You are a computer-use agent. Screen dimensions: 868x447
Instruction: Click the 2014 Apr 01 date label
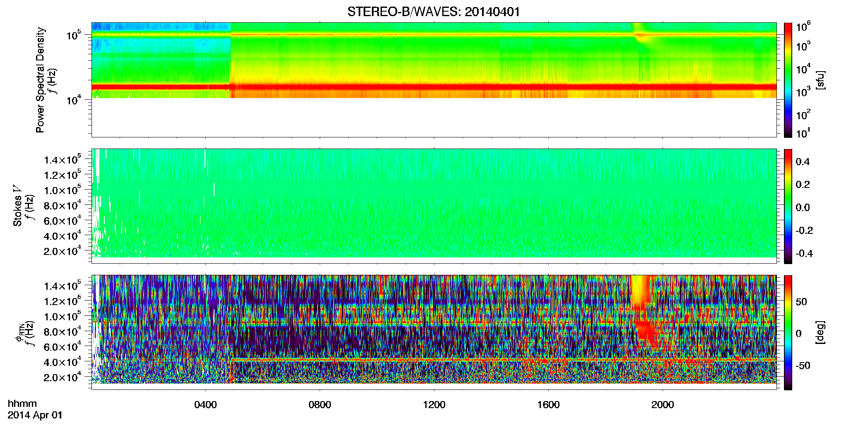tap(35, 415)
